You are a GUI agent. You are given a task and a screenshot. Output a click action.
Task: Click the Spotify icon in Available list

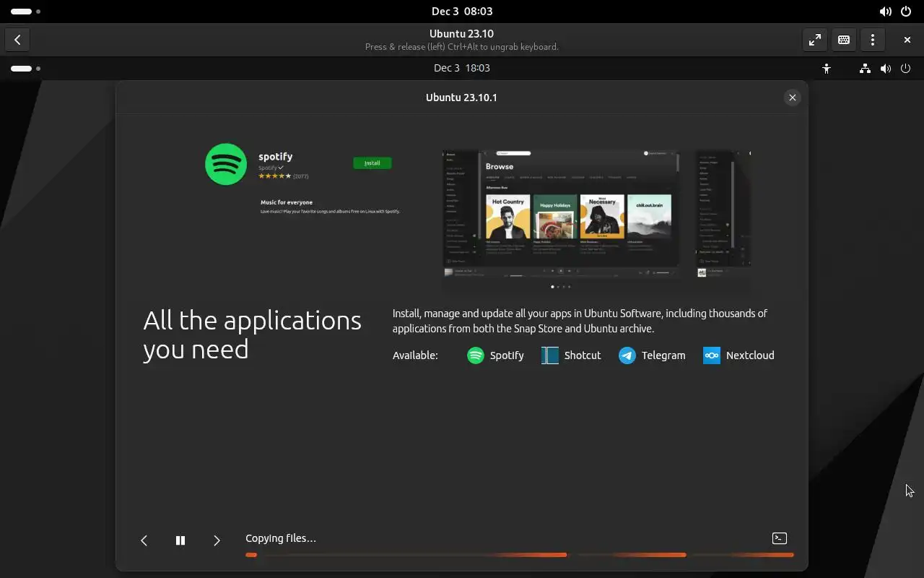pyautogui.click(x=476, y=355)
